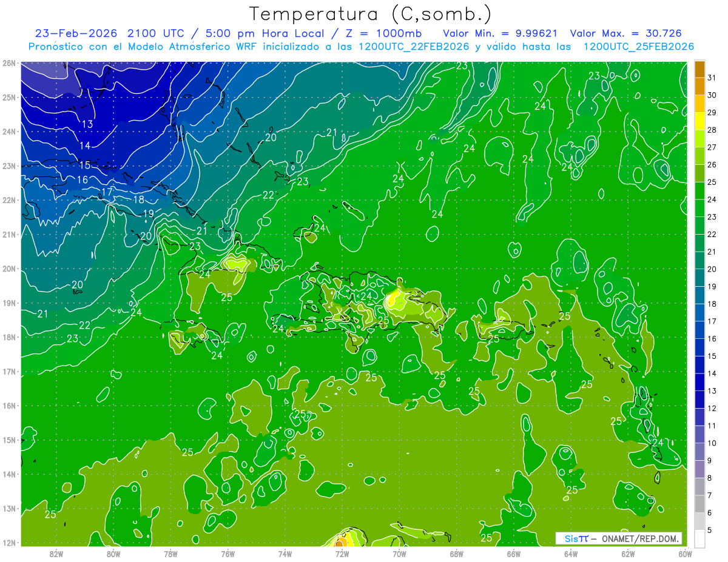Click the '1200UTC_25FEB2026' valid-until time
Viewport: 728px width, 562px height.
pos(639,47)
